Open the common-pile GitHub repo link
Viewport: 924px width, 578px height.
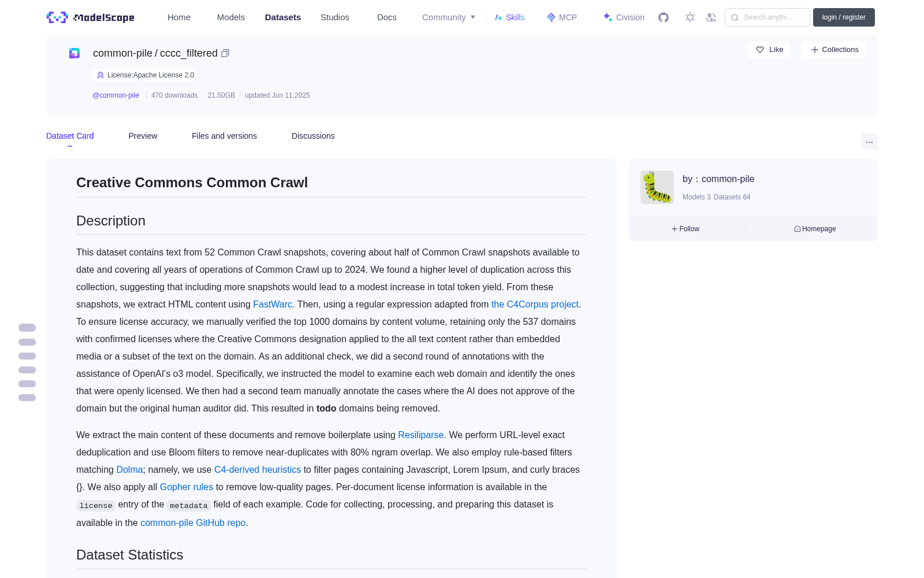(x=193, y=523)
